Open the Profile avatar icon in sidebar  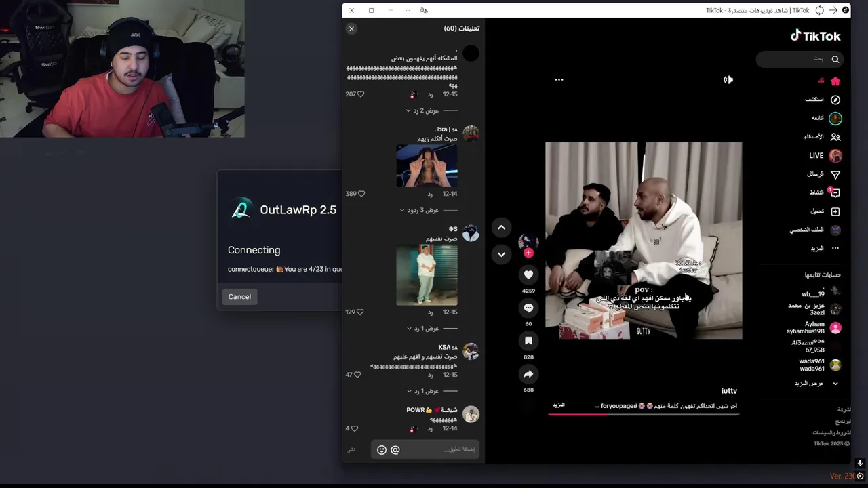click(835, 230)
